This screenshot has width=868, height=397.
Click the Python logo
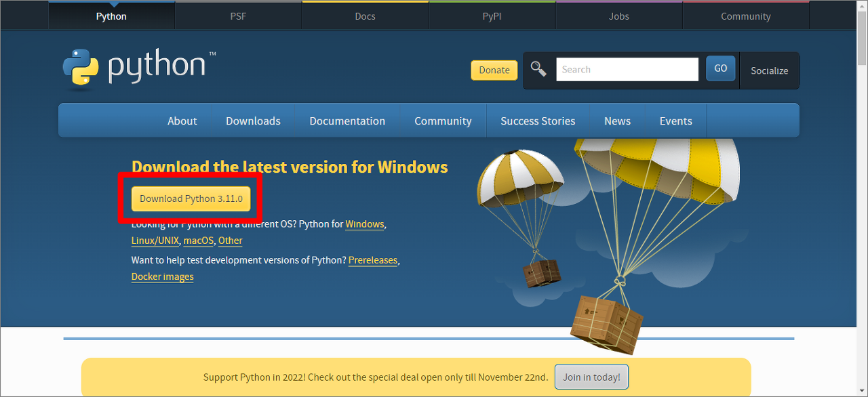coord(139,68)
